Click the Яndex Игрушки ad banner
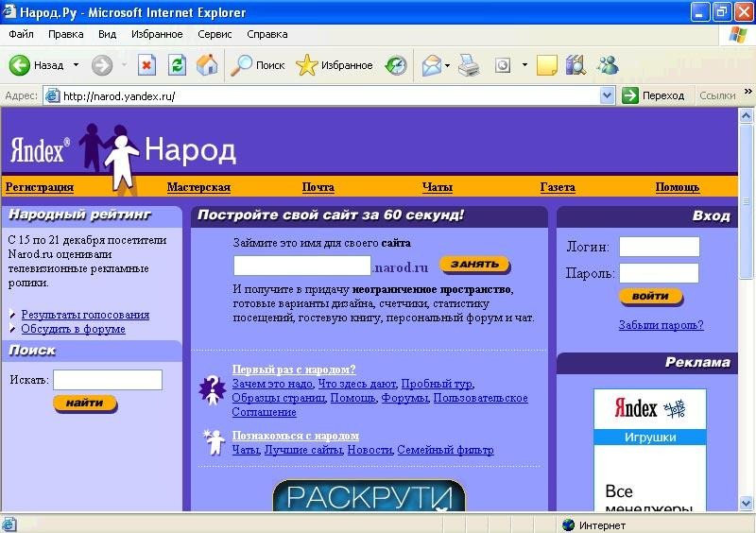The image size is (756, 533). 650,450
